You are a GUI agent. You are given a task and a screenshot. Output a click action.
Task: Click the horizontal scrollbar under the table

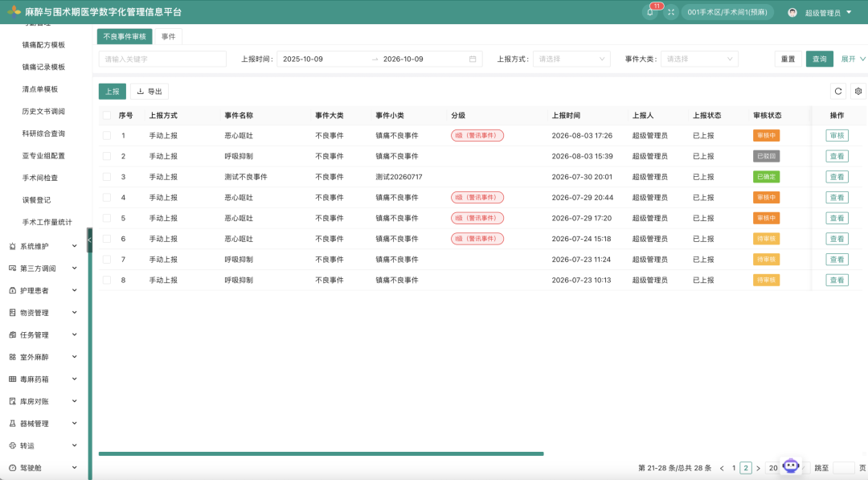pos(321,454)
